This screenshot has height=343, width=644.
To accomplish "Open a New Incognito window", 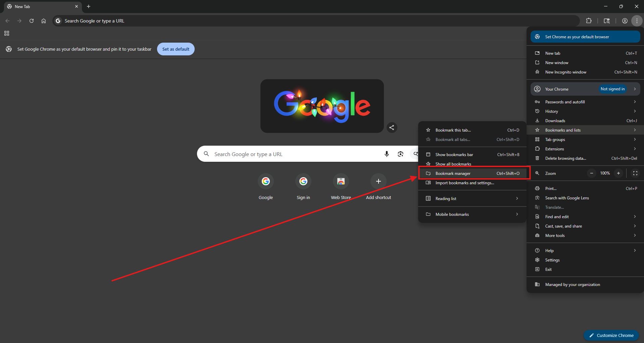I will pyautogui.click(x=585, y=72).
